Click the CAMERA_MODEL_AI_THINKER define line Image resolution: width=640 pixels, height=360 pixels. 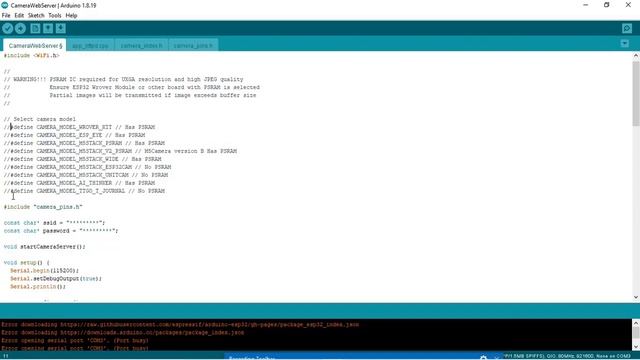click(79, 183)
